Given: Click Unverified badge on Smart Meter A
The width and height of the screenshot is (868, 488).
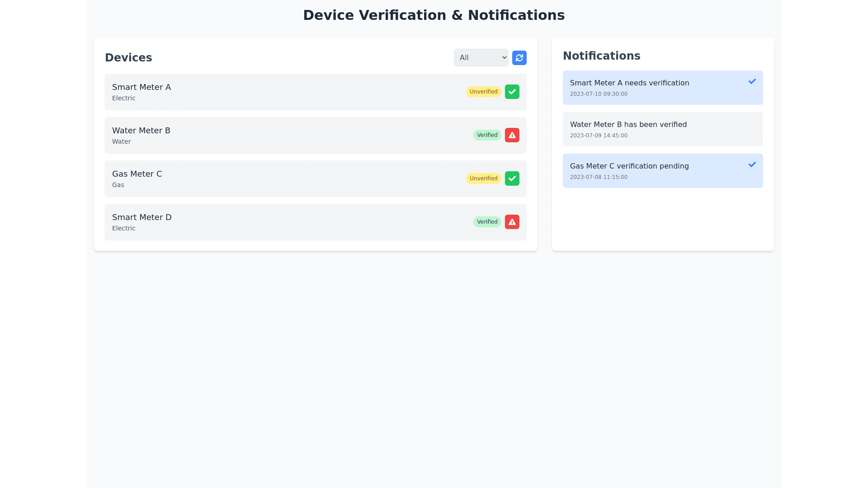Looking at the screenshot, I should (483, 92).
